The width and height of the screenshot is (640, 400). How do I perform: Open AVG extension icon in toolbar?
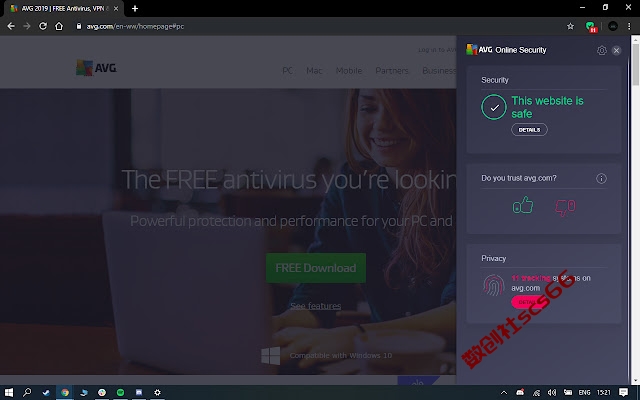(x=590, y=27)
